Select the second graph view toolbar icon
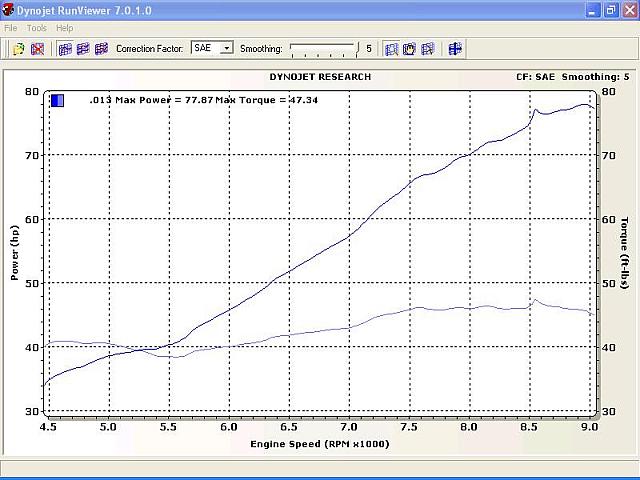The image size is (640, 480). (83, 49)
